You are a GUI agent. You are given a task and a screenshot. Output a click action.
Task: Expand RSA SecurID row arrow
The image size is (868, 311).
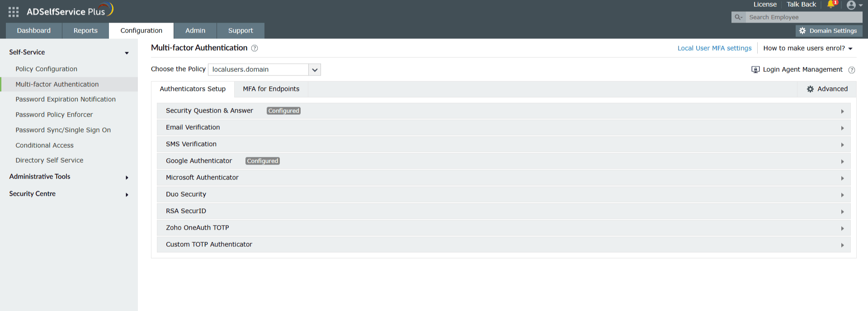tap(842, 212)
